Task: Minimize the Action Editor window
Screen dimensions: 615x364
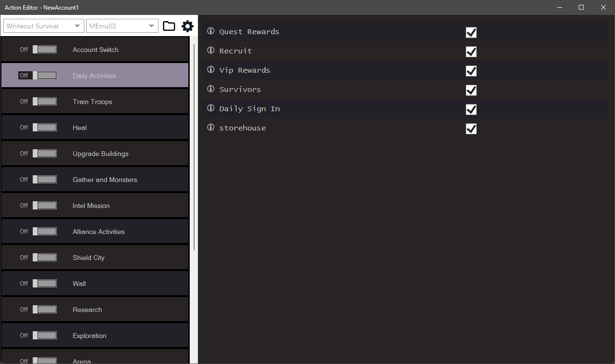Action: 560,7
